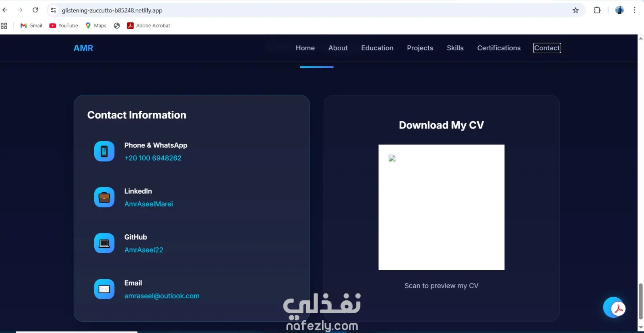The height and width of the screenshot is (333, 644).
Task: Click the CV QR code image
Action: tap(442, 207)
